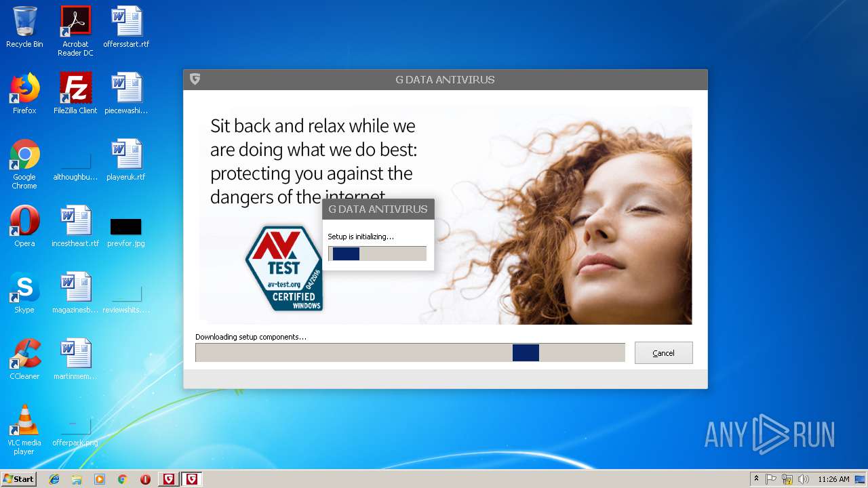Viewport: 868px width, 488px height.
Task: Open Internet Explorer from the taskbar
Action: point(54,479)
